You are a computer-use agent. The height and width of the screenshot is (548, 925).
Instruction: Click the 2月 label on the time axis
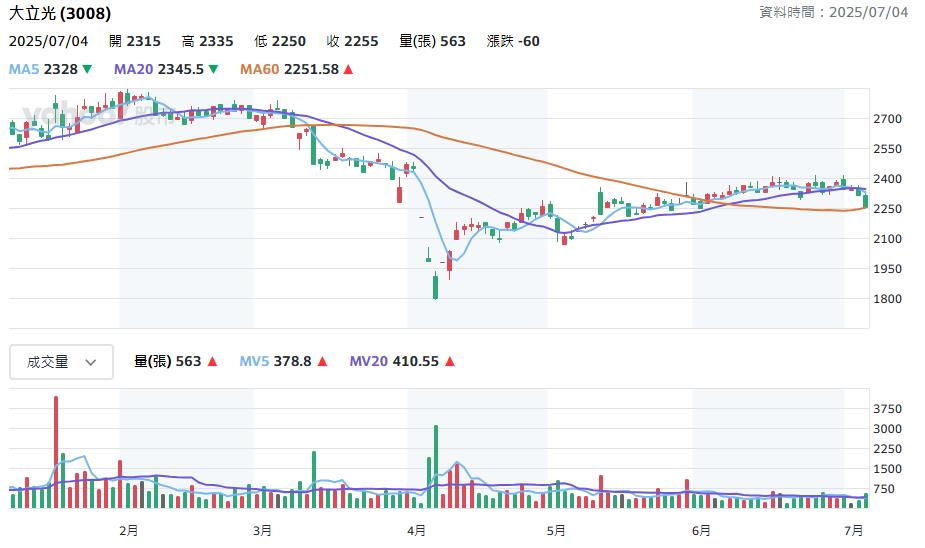(x=129, y=531)
